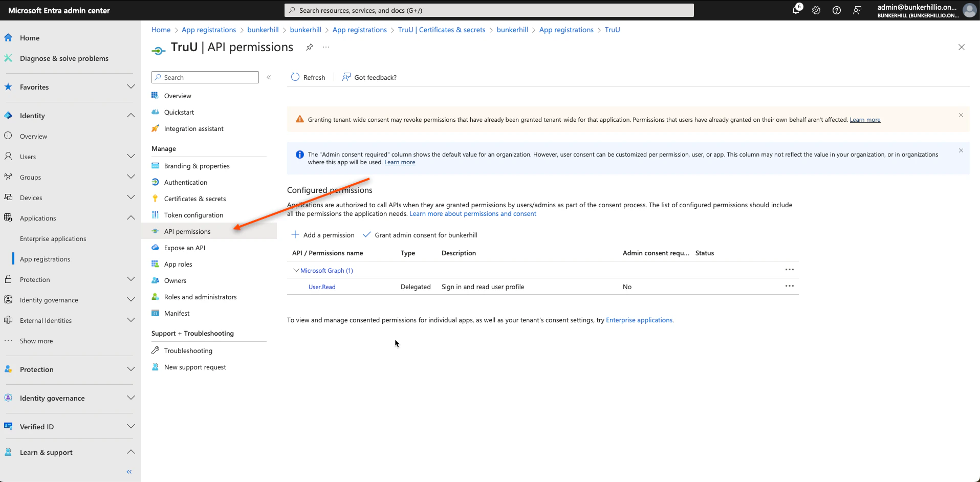Open Roles and administrators
The image size is (980, 482).
pos(201,297)
